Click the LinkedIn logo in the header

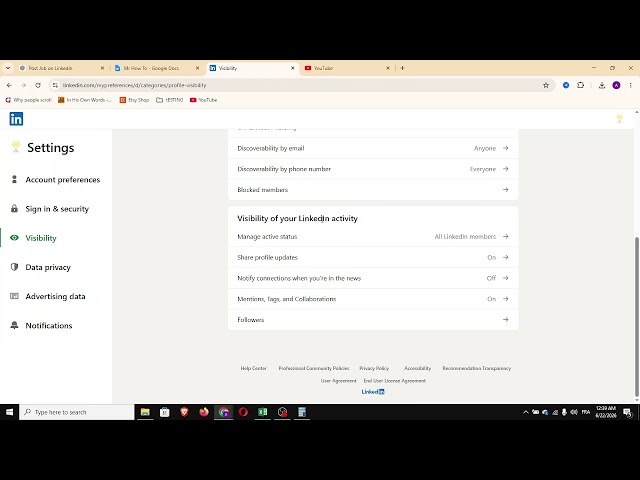point(16,119)
